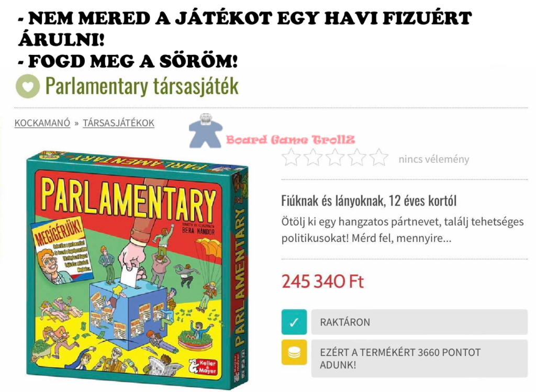Click the yellow coins points icon
The height and width of the screenshot is (392, 536).
(294, 352)
